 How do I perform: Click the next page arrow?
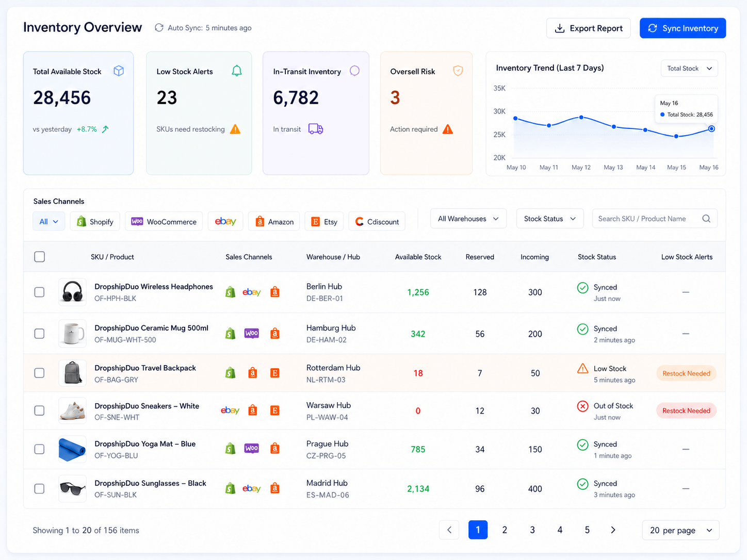pyautogui.click(x=613, y=530)
